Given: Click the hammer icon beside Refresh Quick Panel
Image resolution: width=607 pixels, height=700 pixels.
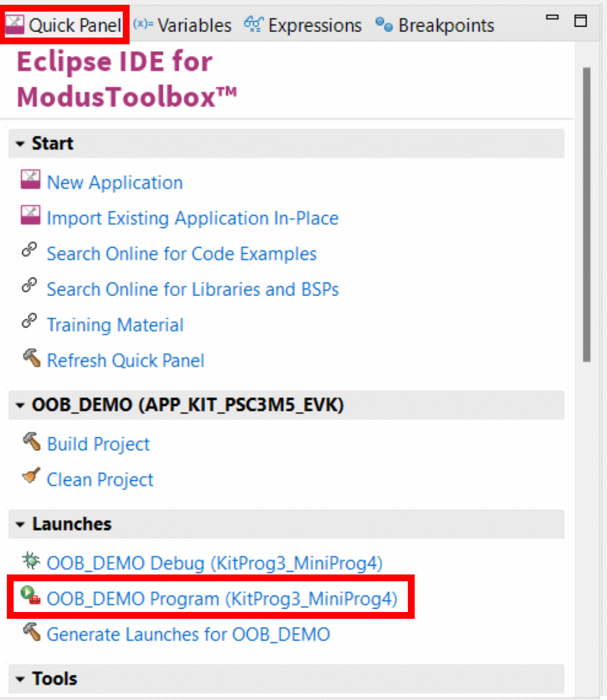Looking at the screenshot, I should (31, 358).
